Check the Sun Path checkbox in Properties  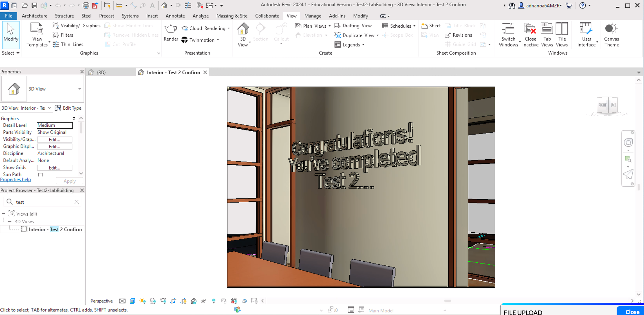40,175
